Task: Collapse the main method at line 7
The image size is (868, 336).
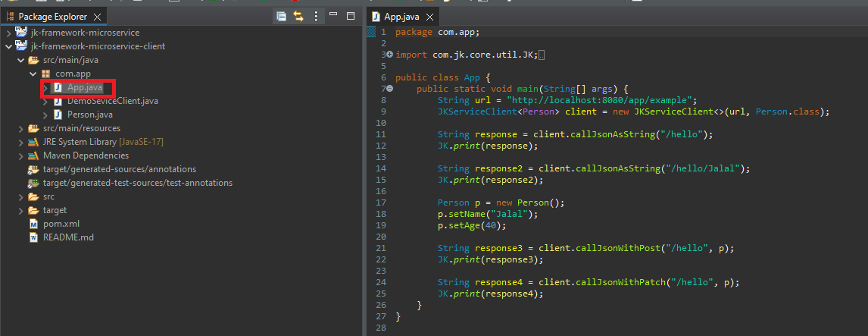Action: point(390,89)
